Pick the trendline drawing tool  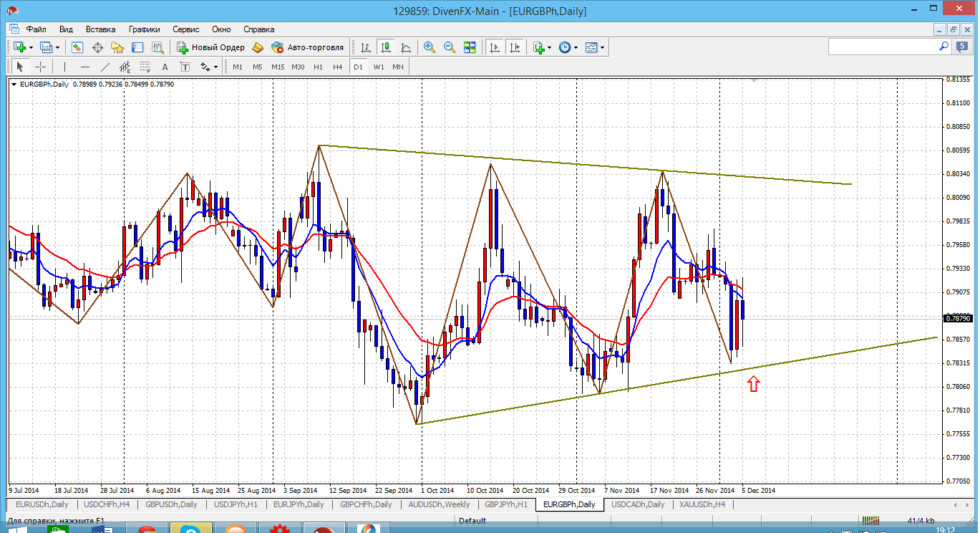tap(105, 67)
